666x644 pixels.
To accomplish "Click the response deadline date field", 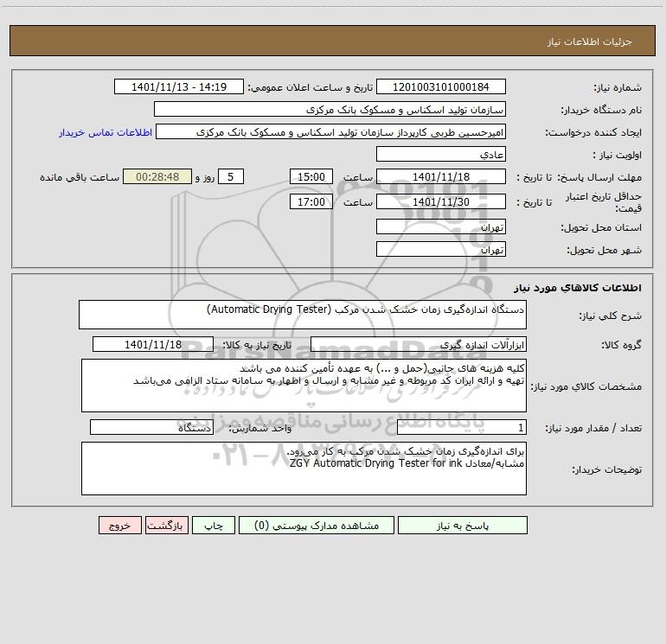I will [x=441, y=176].
